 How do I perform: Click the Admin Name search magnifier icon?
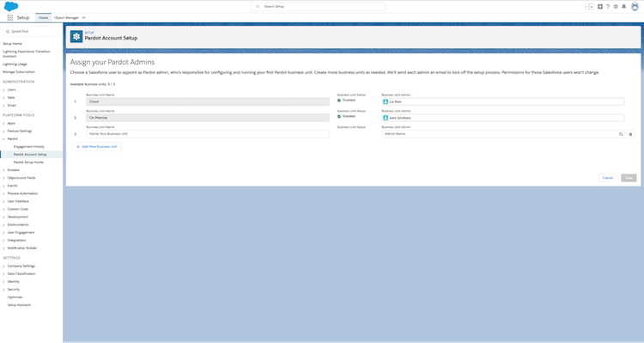click(621, 134)
